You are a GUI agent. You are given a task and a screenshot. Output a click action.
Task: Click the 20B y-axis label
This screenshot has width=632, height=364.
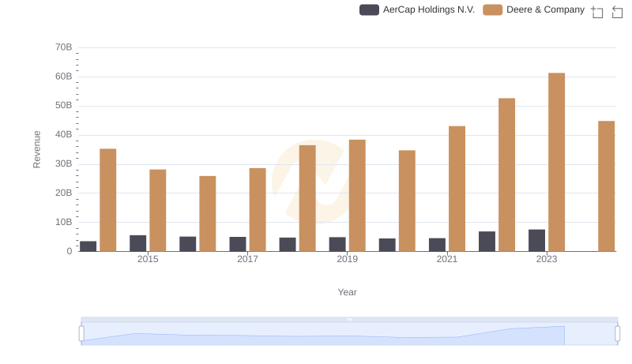tap(64, 193)
